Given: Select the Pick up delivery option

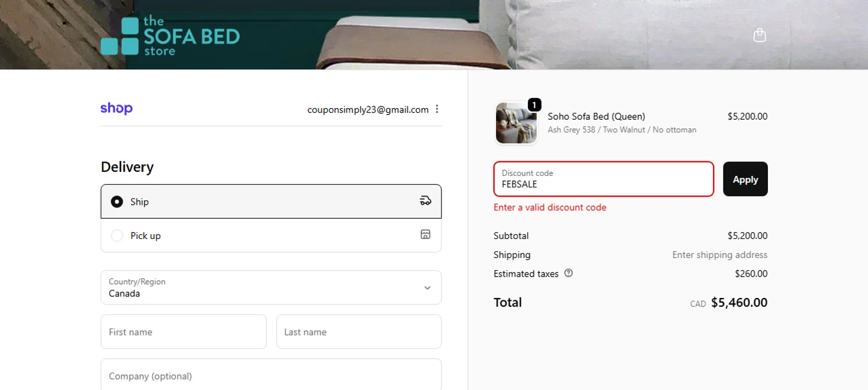Looking at the screenshot, I should (271, 236).
